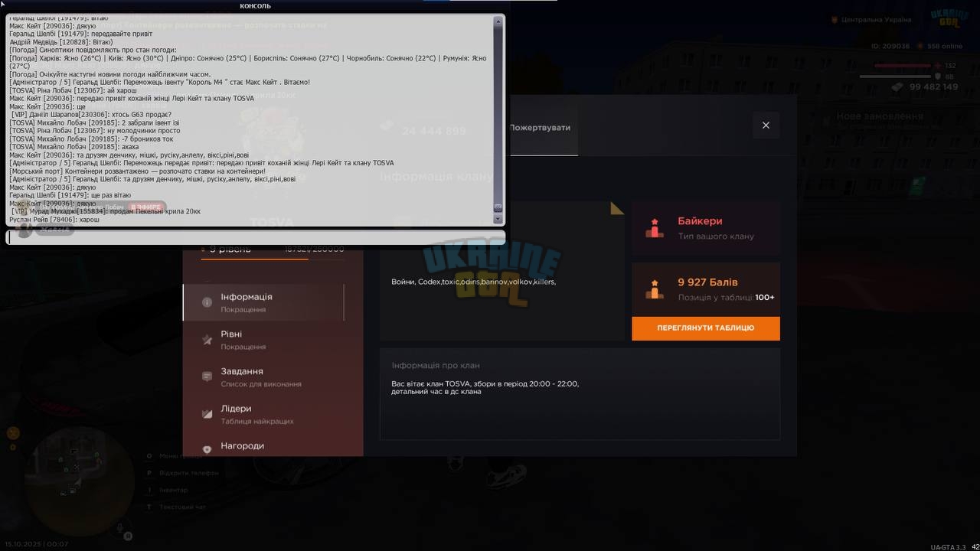Image resolution: width=980 pixels, height=551 pixels.
Task: Focus the console command input field
Action: tap(256, 237)
